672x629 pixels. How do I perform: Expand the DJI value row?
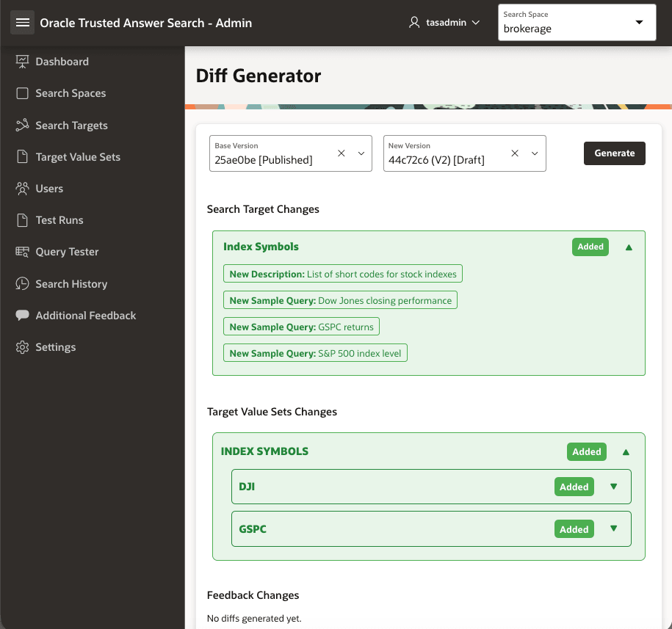pos(614,487)
